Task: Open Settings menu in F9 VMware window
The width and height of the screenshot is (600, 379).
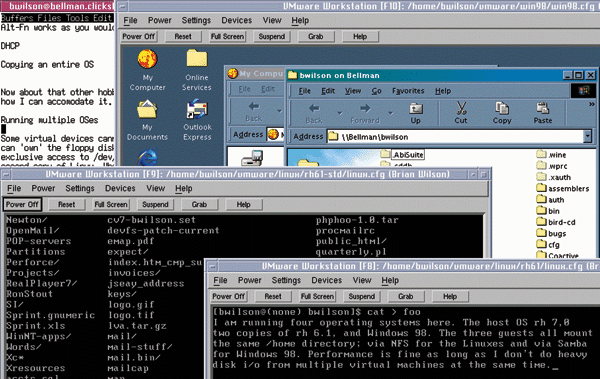Action: pos(80,188)
